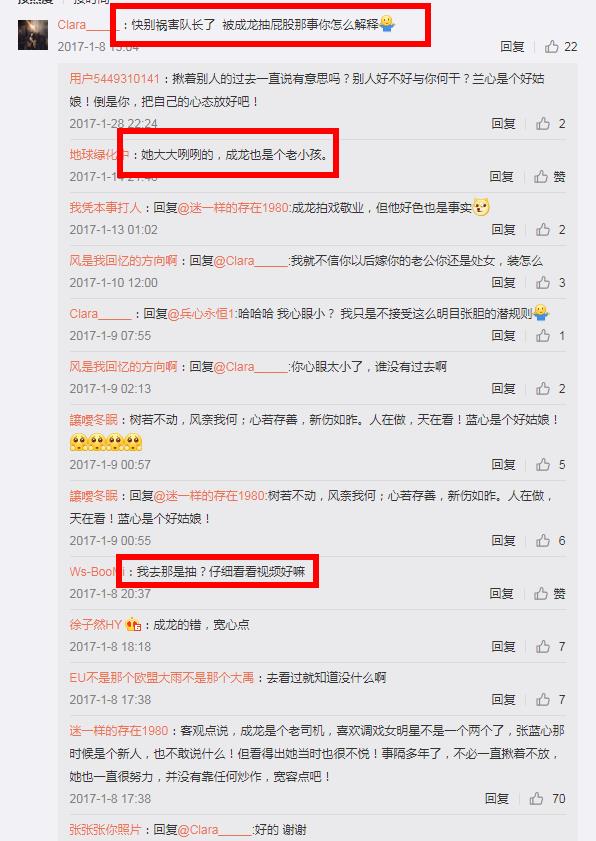
Task: Open Clara's profile avatar thumbnail
Action: click(33, 35)
